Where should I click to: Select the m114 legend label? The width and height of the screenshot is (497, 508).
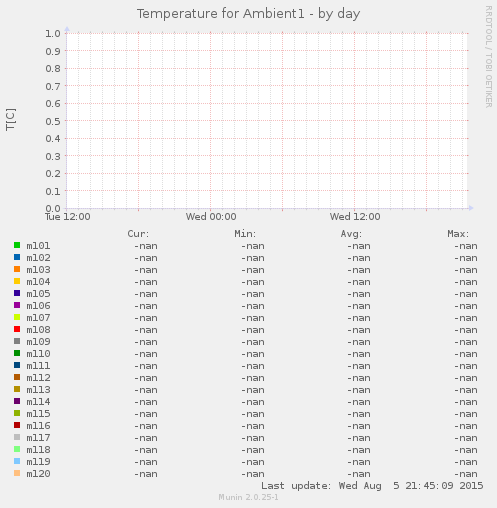(x=38, y=402)
